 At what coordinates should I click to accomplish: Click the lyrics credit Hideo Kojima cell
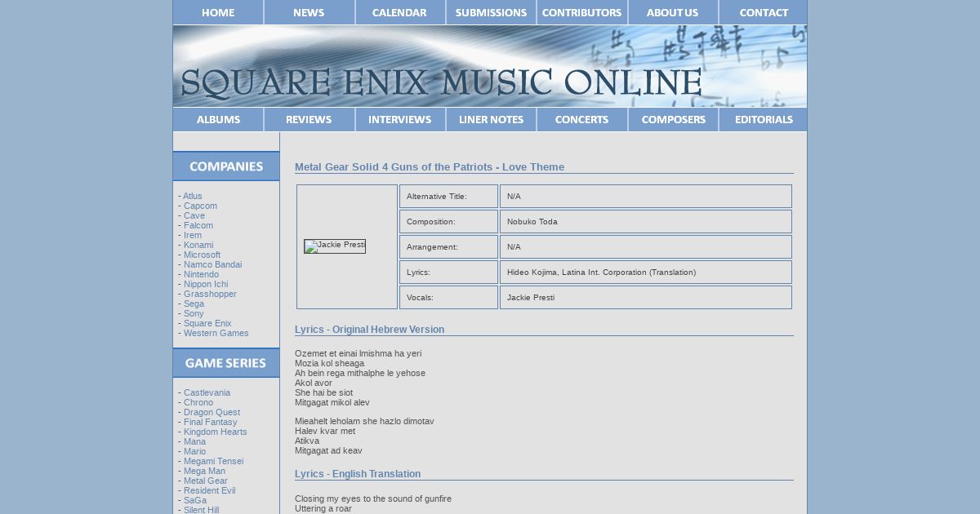coord(646,272)
